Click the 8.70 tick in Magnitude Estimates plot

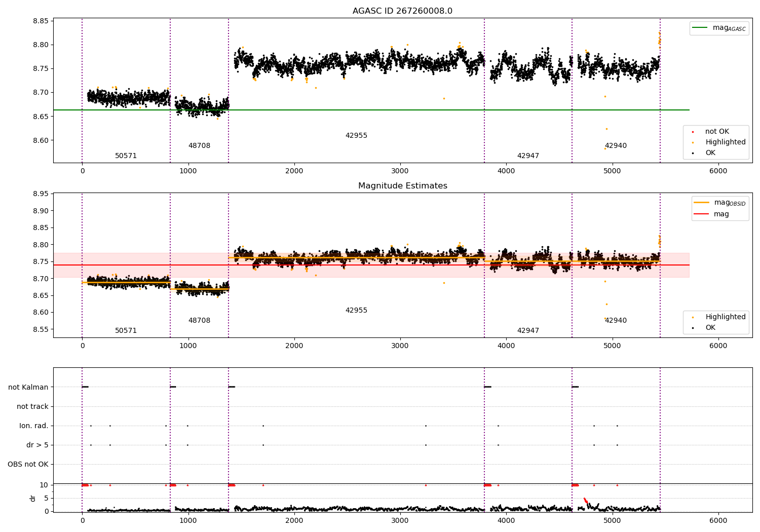pos(40,279)
